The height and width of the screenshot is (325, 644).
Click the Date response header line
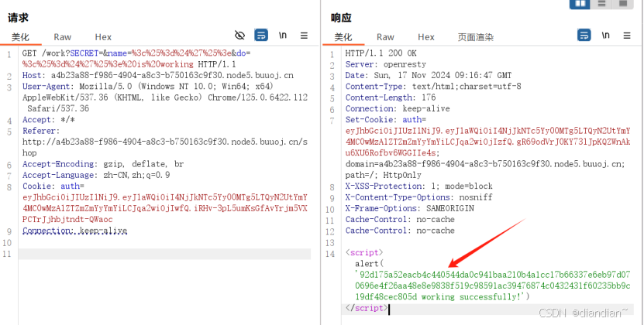click(x=429, y=76)
